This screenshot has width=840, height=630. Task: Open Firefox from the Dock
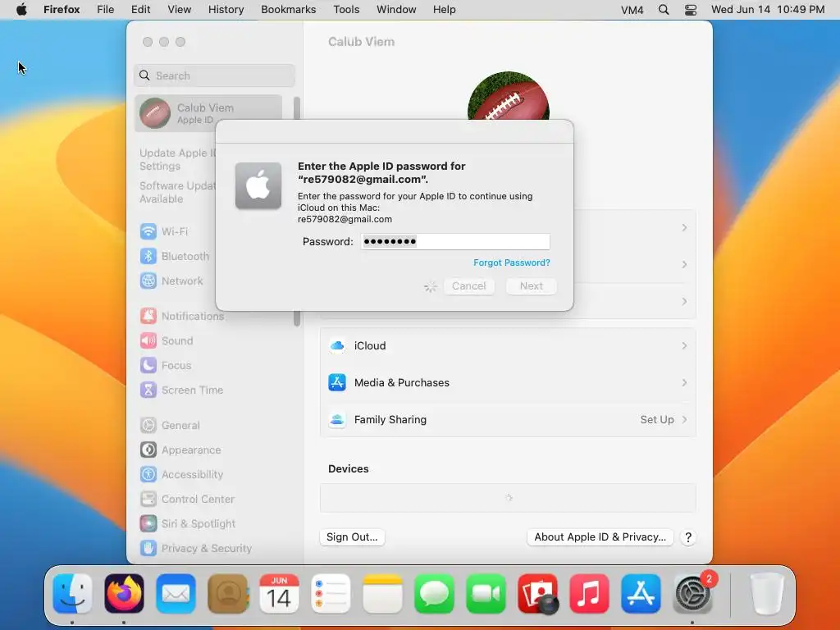click(x=125, y=594)
